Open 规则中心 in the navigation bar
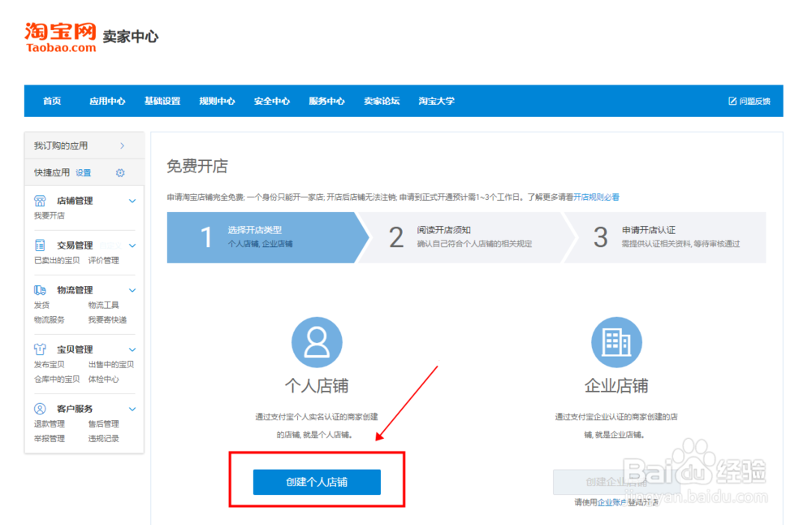The height and width of the screenshot is (525, 812). 217,101
